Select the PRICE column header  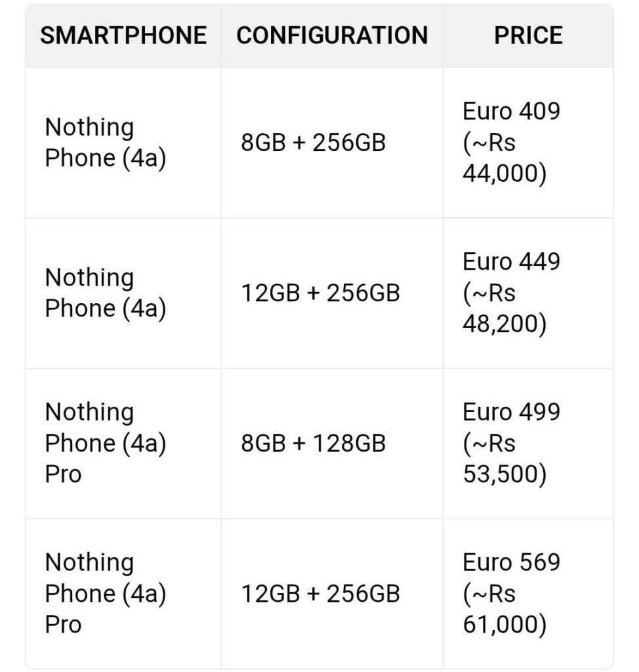click(528, 35)
